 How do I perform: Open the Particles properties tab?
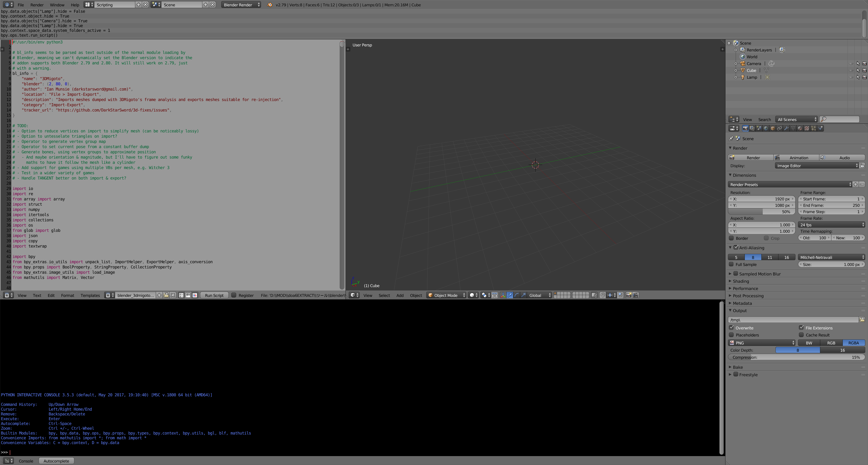813,128
